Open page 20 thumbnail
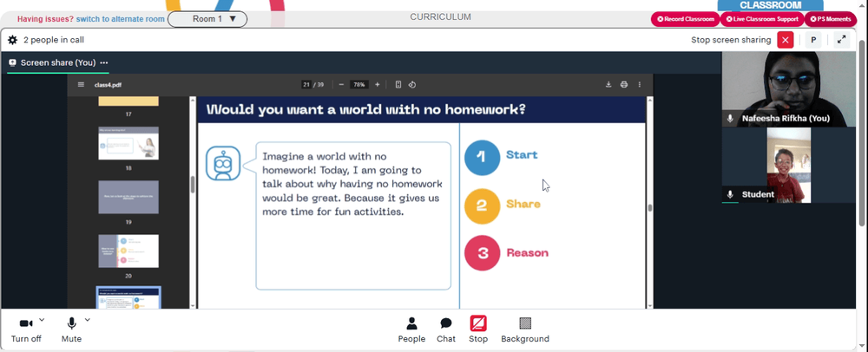The height and width of the screenshot is (352, 868). tap(128, 251)
